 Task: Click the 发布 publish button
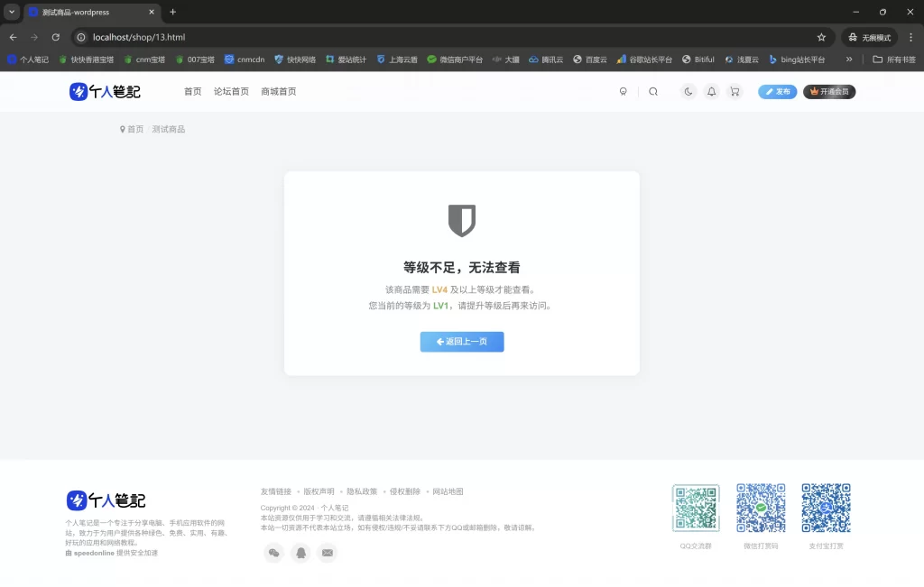[x=777, y=91]
